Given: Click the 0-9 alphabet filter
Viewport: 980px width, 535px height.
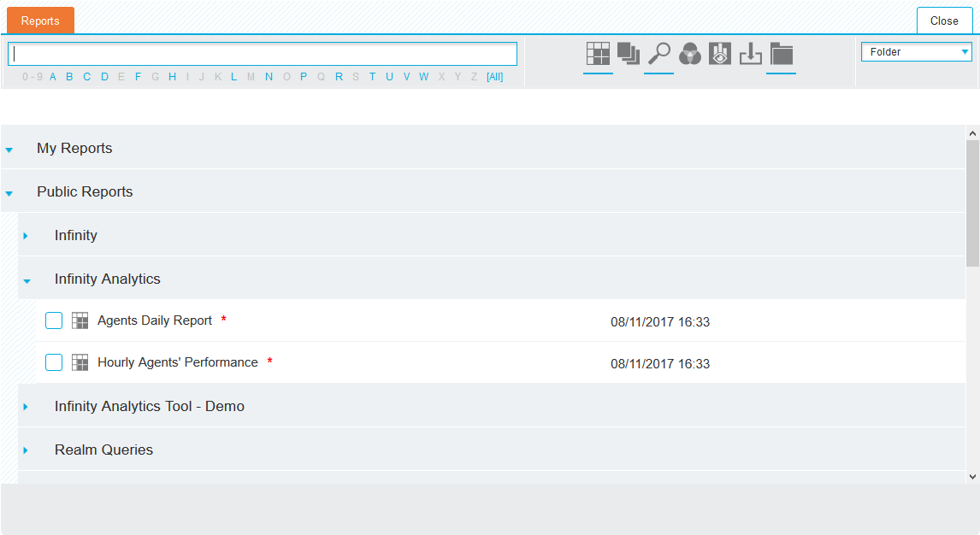Looking at the screenshot, I should coord(32,77).
